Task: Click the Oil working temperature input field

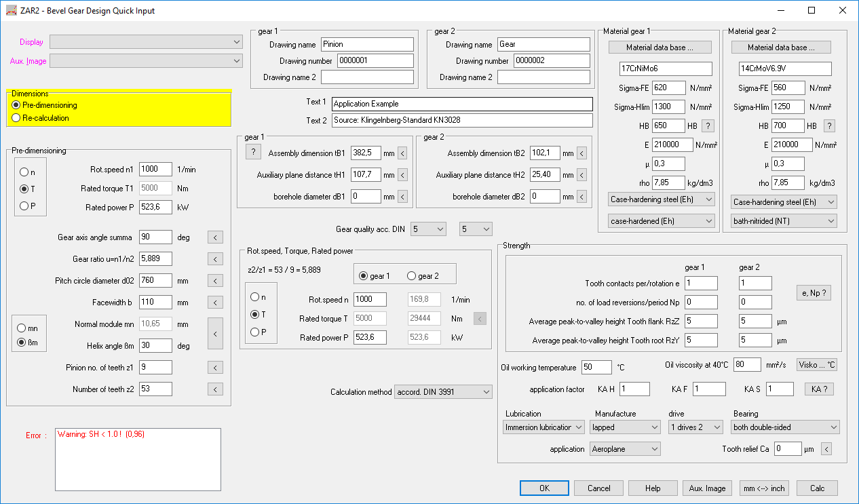Action: tap(596, 368)
